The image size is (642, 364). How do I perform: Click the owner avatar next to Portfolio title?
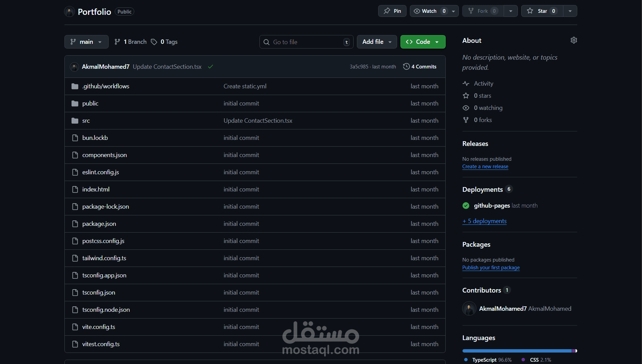[x=69, y=12]
